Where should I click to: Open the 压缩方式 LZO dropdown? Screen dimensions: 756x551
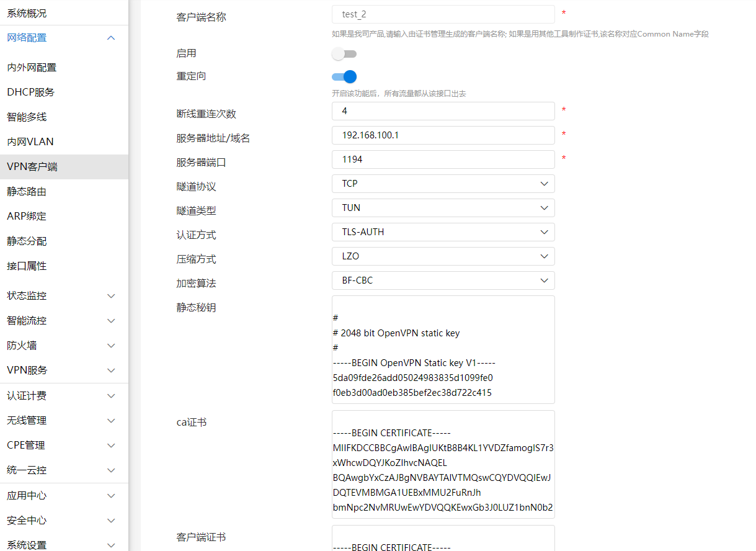443,256
